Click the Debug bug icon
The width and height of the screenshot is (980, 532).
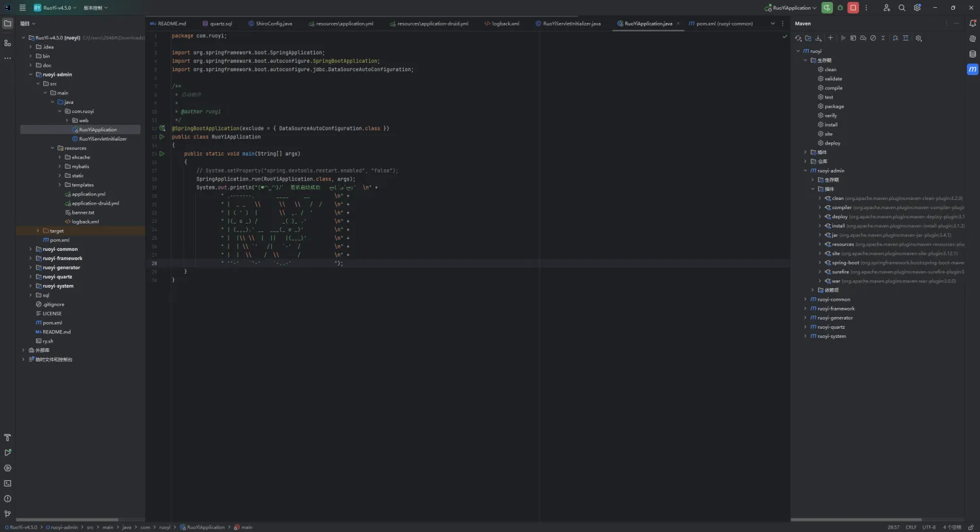click(x=840, y=8)
